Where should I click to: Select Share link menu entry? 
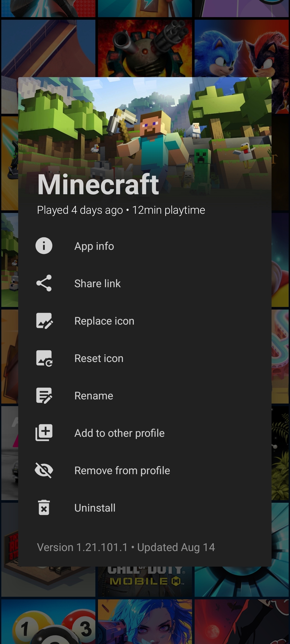coord(97,284)
